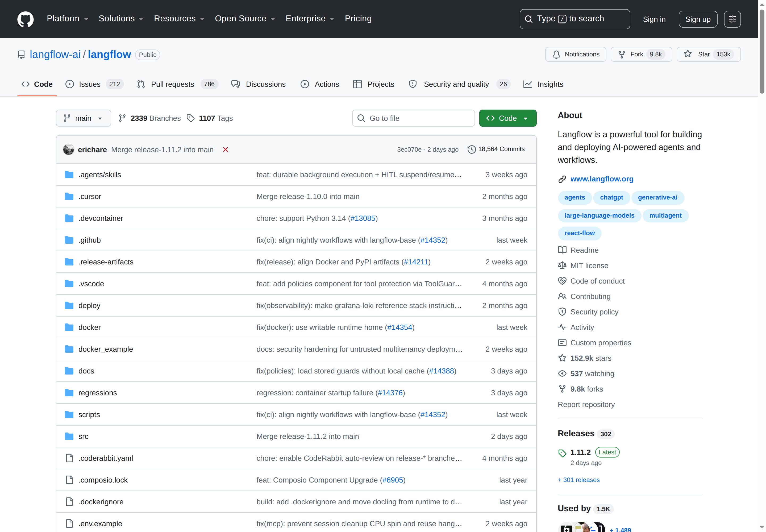The image size is (766, 532).
Task: Switch to the Actions tab
Action: 320,84
